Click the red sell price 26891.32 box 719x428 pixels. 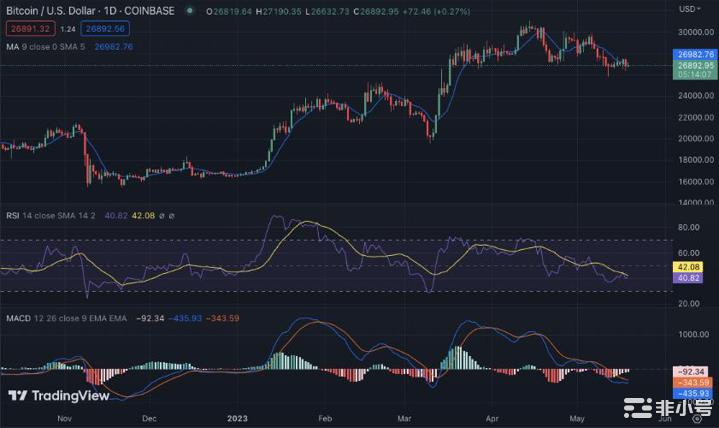[27, 29]
